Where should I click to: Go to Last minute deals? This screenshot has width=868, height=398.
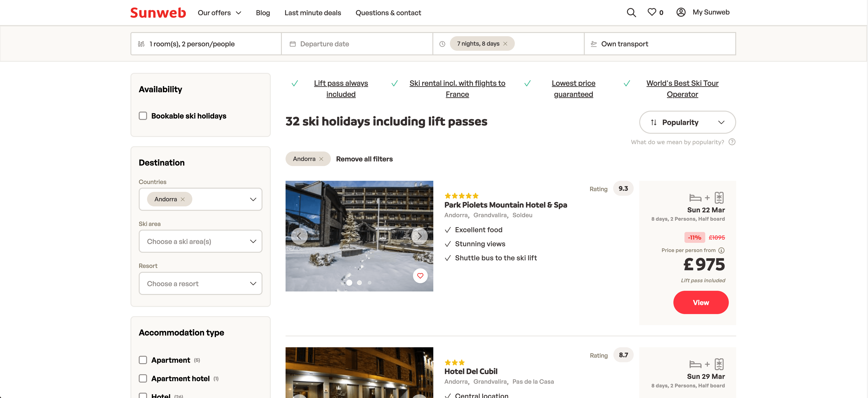coord(313,13)
